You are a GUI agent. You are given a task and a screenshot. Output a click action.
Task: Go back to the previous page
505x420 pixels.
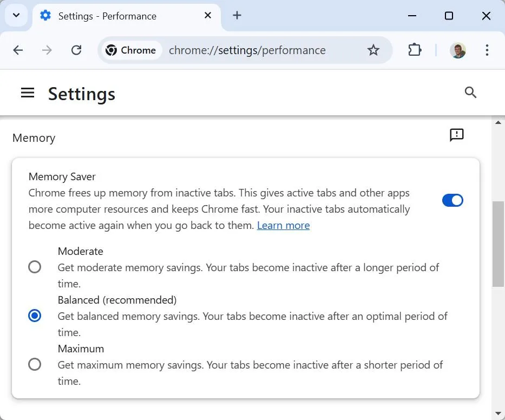click(x=18, y=50)
